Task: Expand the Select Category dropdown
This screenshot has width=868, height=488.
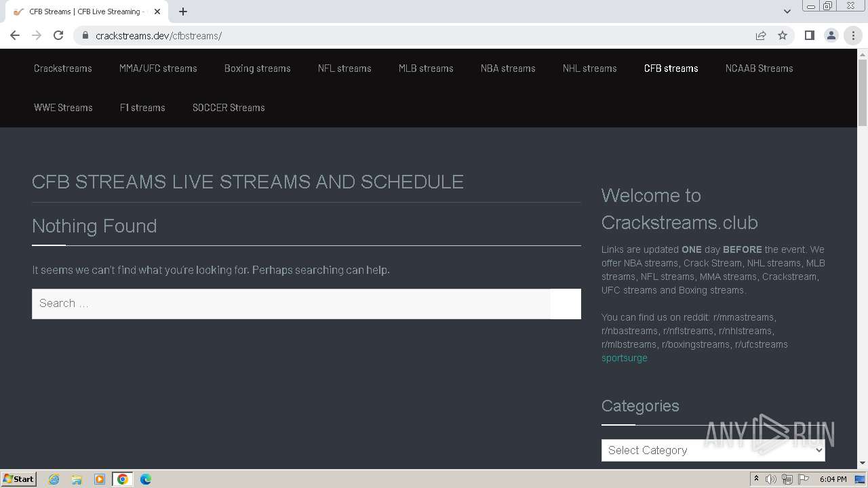Action: click(713, 450)
